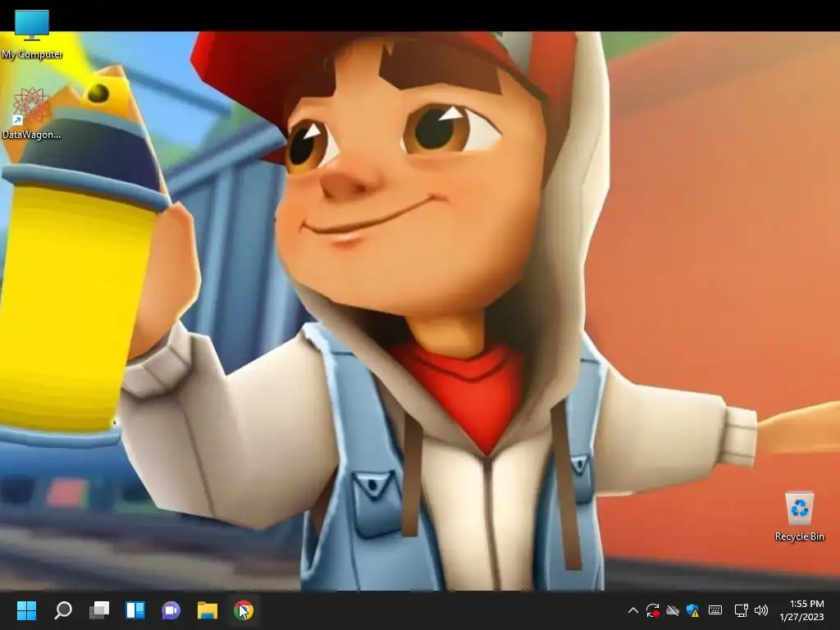The width and height of the screenshot is (840, 630).
Task: Open File Explorer from the taskbar
Action: tap(208, 610)
